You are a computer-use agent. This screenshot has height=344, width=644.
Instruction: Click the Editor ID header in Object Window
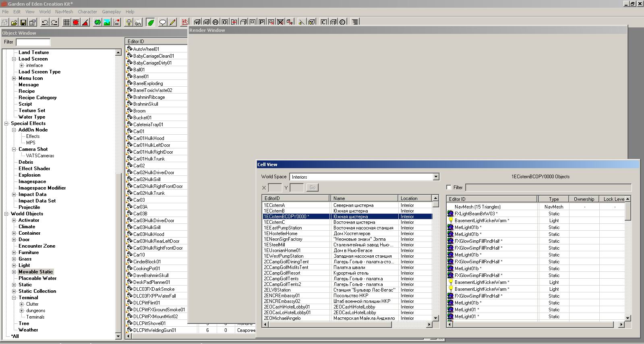click(156, 41)
